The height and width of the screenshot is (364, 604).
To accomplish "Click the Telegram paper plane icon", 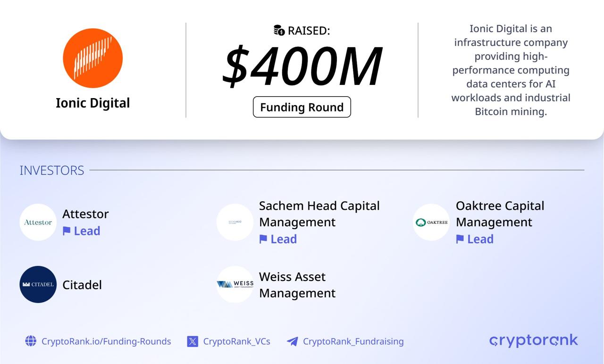I will (293, 341).
